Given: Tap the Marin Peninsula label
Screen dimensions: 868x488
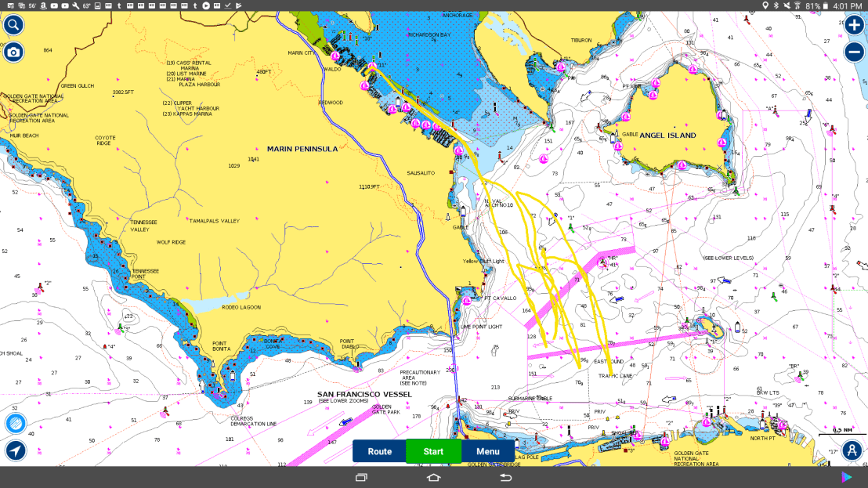Looking at the screenshot, I should 302,148.
